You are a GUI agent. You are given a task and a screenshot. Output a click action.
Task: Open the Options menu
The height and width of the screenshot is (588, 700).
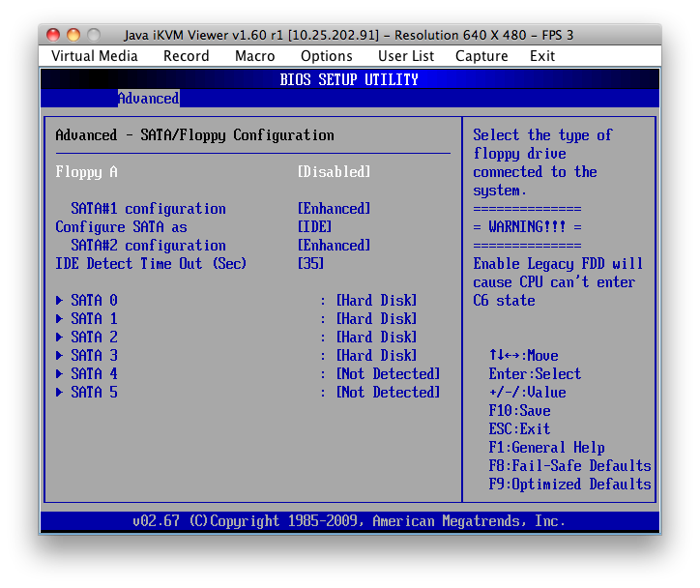coord(326,56)
